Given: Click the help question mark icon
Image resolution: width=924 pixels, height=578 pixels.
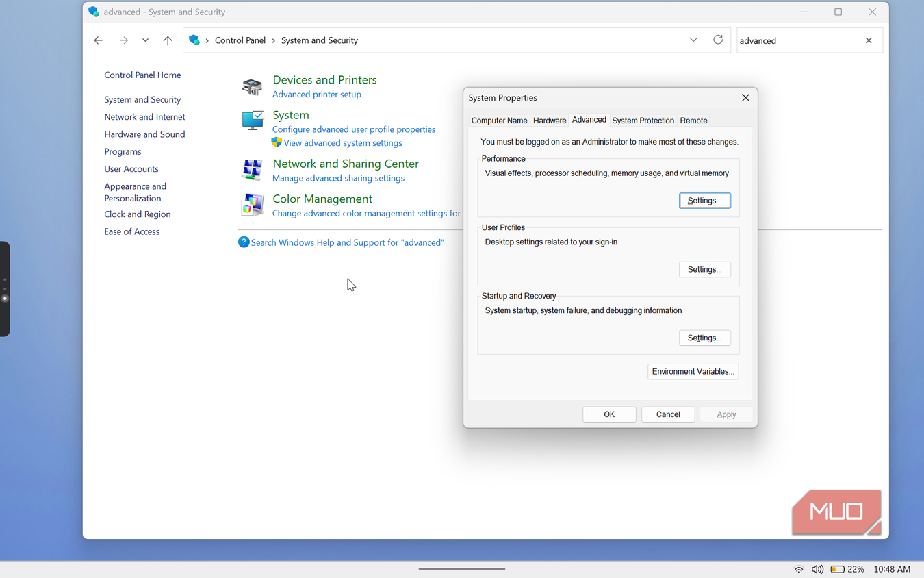Looking at the screenshot, I should point(244,242).
